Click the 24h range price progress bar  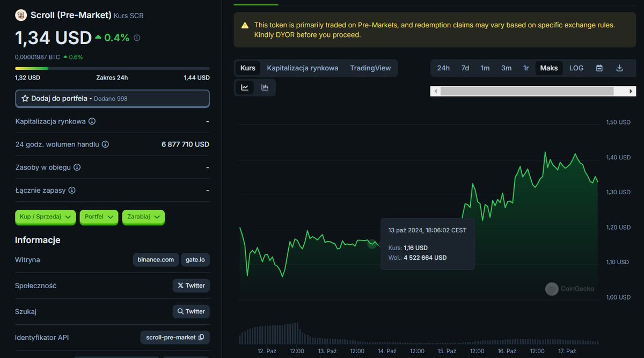pyautogui.click(x=112, y=69)
